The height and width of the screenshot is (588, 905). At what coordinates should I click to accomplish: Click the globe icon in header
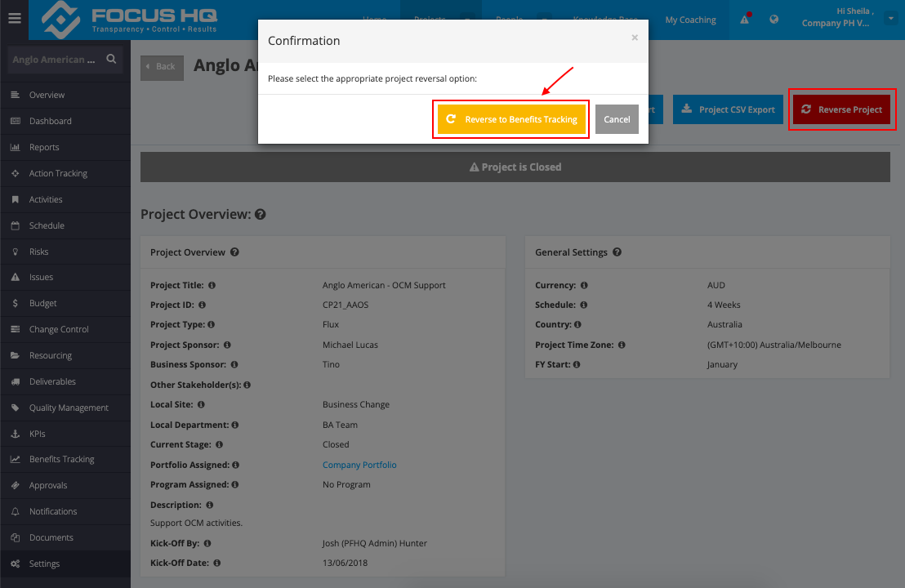point(774,19)
